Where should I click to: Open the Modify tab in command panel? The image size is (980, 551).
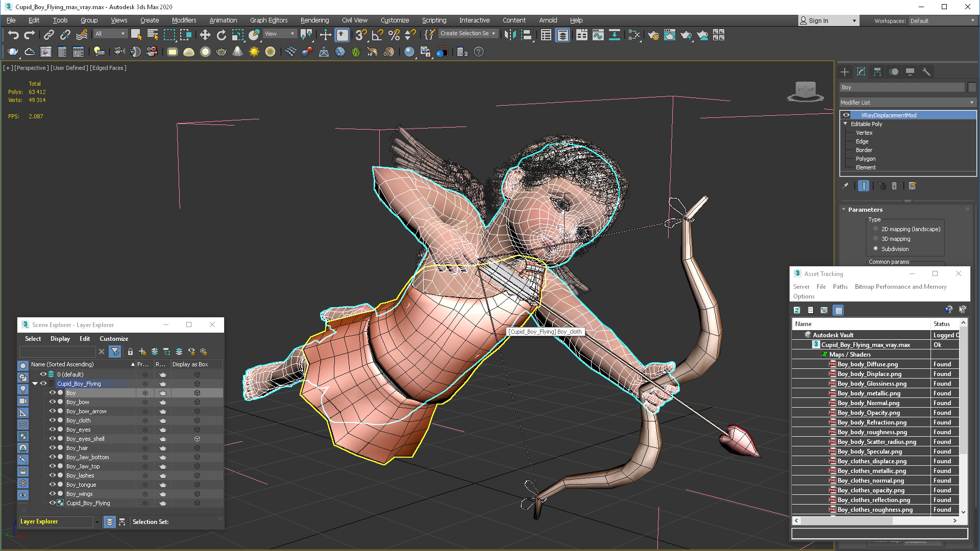coord(861,72)
